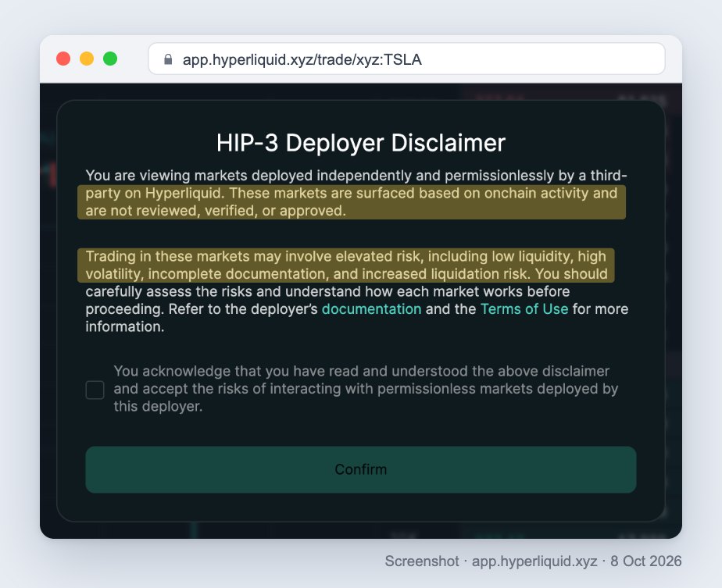Click the lock icon in address bar
Viewport: 722px width, 588px height.
[168, 59]
